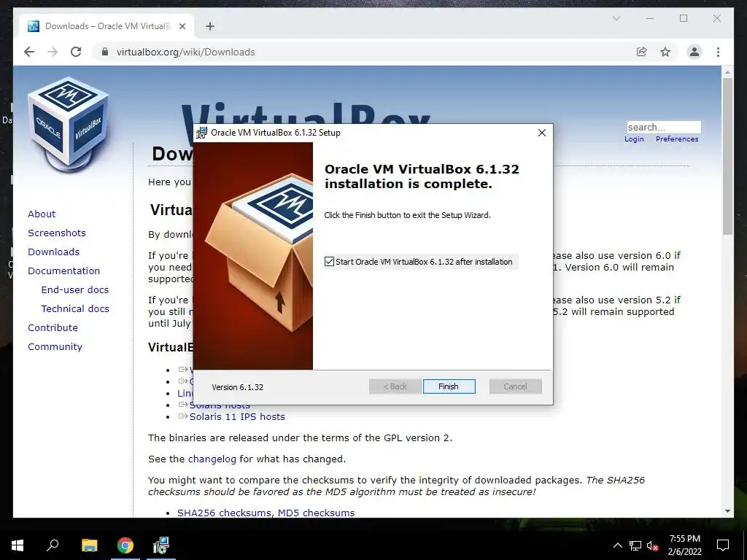Open Documentation sidebar link
747x560 pixels.
(x=64, y=271)
